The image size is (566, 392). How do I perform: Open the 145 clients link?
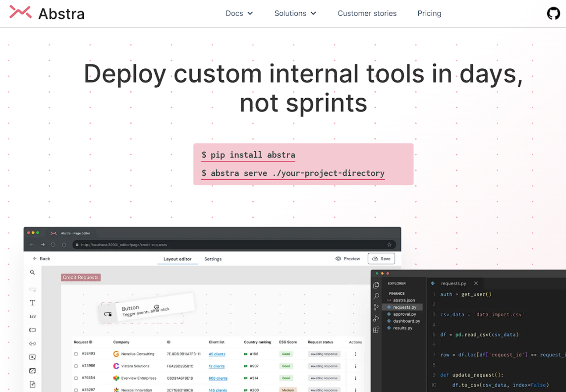pos(218,390)
